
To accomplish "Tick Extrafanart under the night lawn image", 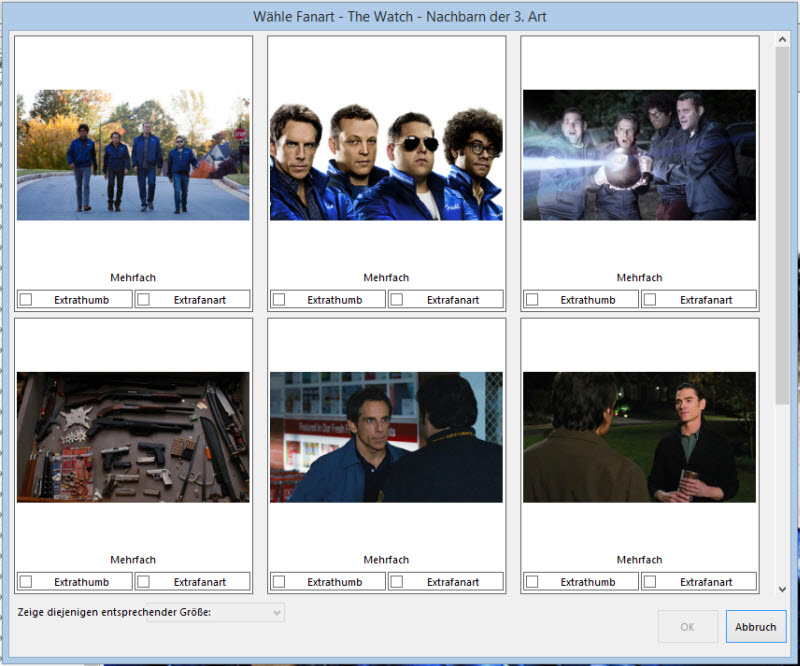I will [649, 581].
